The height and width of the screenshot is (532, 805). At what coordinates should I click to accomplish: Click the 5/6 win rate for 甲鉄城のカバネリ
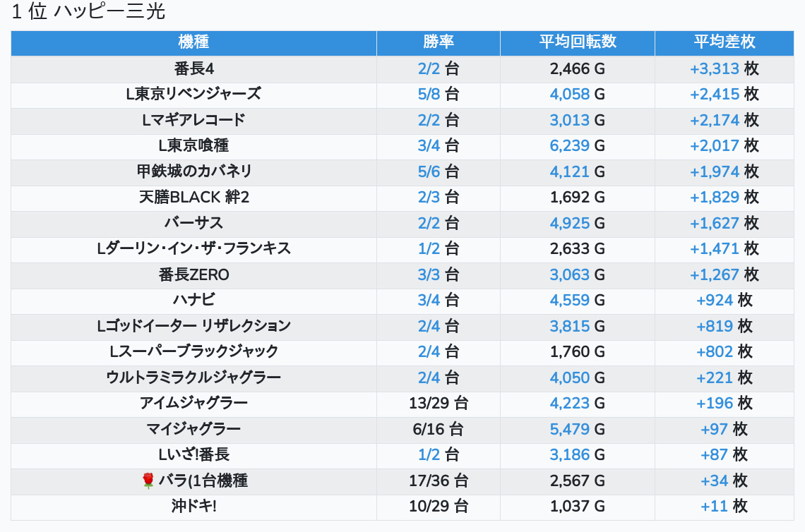pos(429,172)
